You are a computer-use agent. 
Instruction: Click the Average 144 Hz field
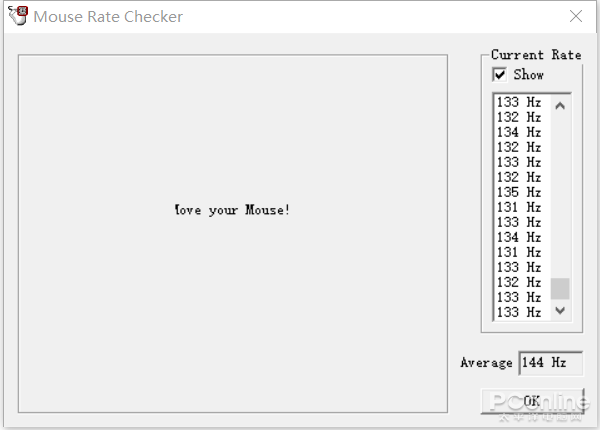[551, 363]
